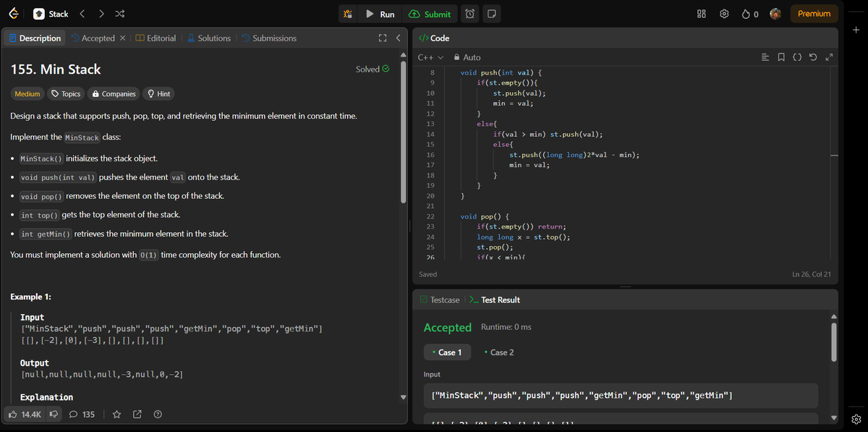Open the code bookmark icon

click(782, 57)
